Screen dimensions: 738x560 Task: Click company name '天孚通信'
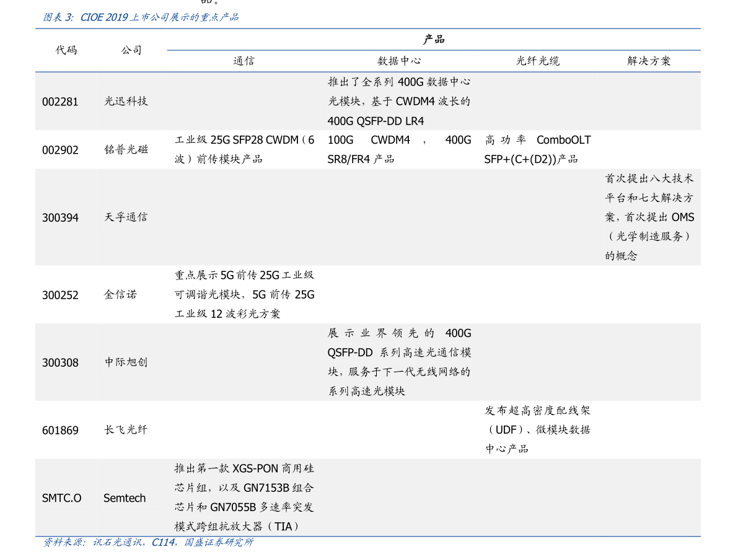pyautogui.click(x=126, y=217)
